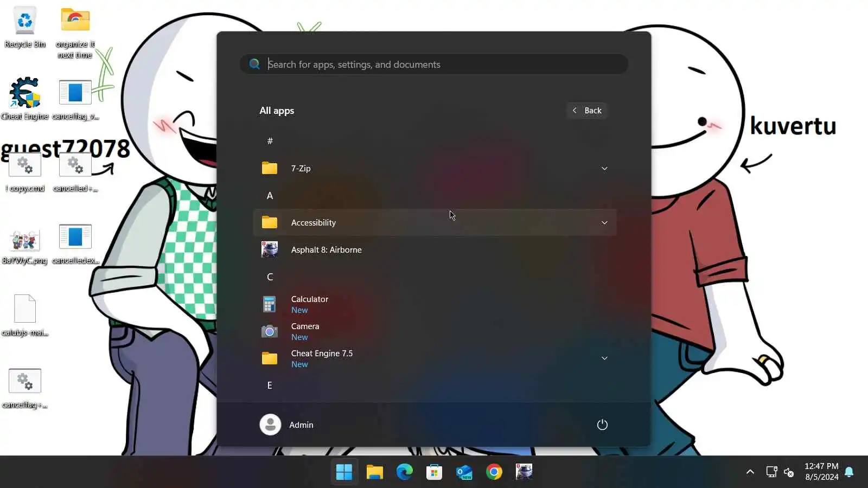Select the blank calubjs-mai file
Image resolution: width=868 pixels, height=488 pixels.
25,316
